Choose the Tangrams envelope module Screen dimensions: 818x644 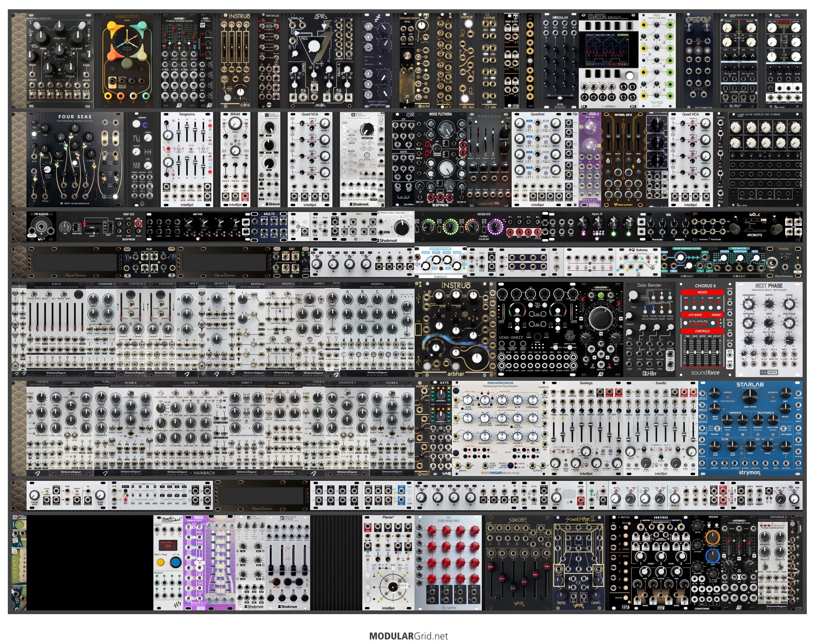click(187, 159)
